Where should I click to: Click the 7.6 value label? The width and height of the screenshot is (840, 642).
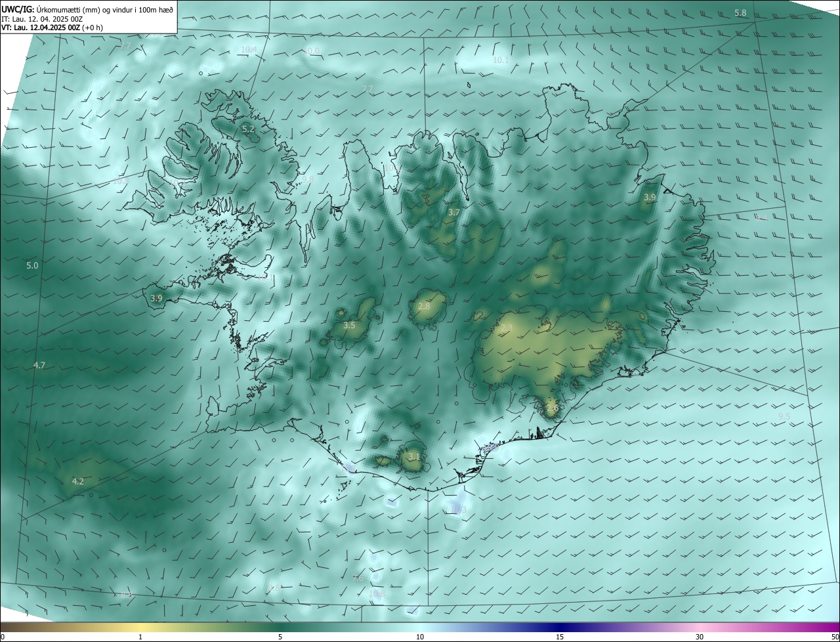(358, 578)
